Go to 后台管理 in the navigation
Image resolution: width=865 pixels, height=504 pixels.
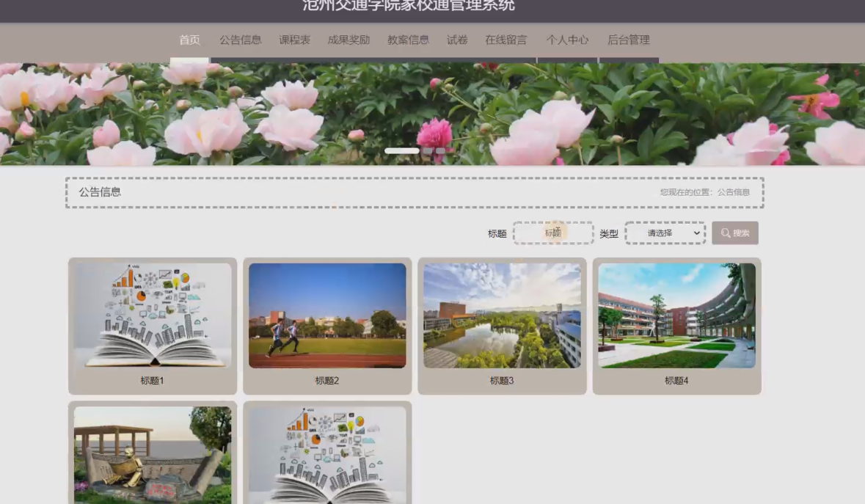point(628,40)
